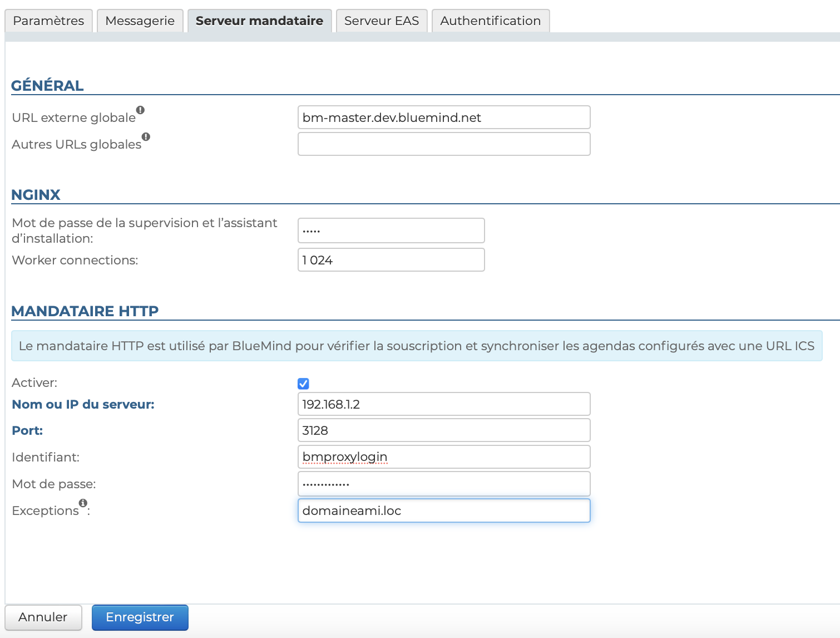Click the info icon beside URL externe globale
Viewport: 840px width, 638px height.
pyautogui.click(x=141, y=110)
